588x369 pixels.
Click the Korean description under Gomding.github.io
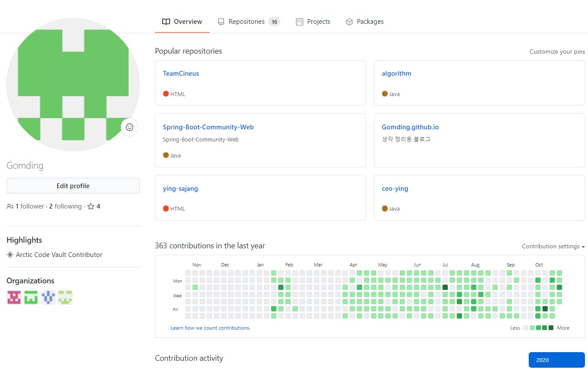click(406, 139)
